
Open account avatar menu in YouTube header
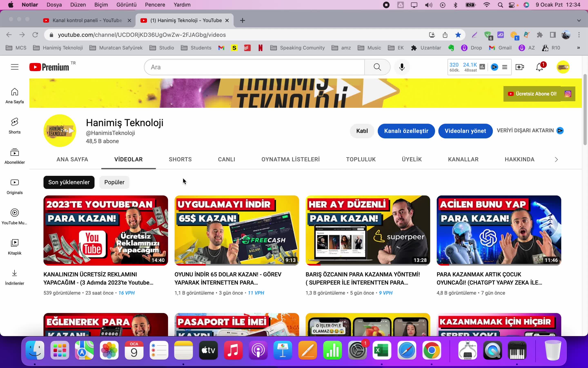[563, 67]
